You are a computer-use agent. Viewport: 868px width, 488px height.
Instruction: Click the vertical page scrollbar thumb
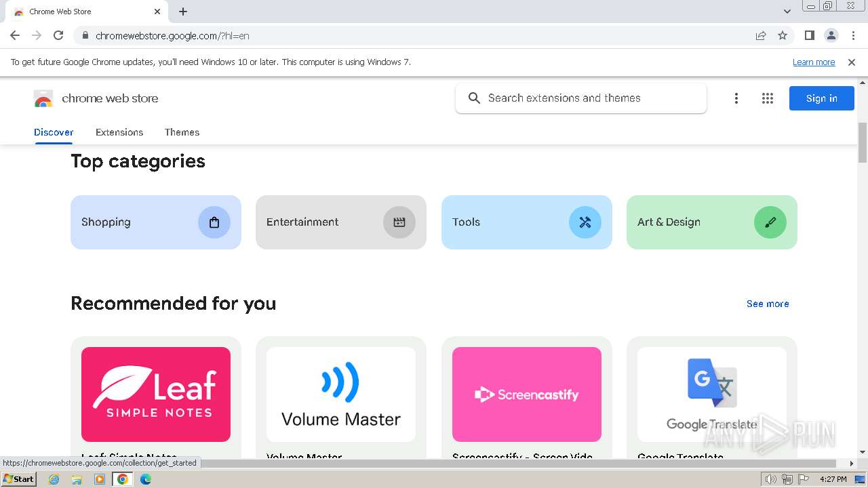click(x=863, y=142)
